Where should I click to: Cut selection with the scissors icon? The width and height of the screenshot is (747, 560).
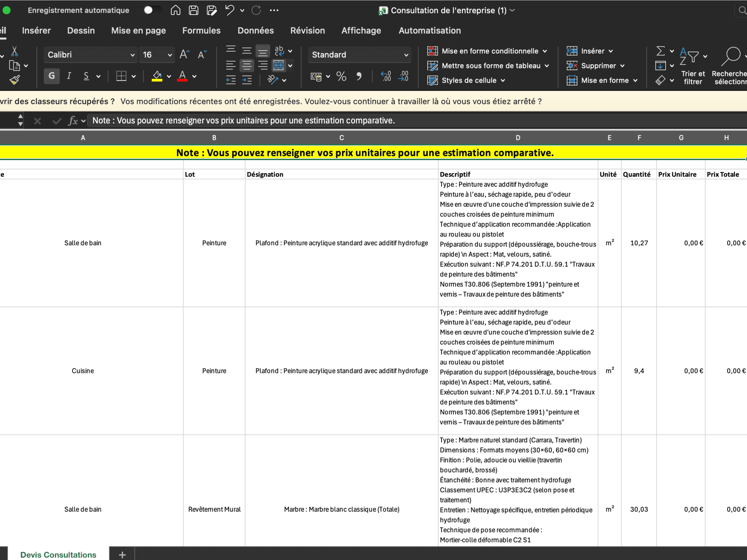(15, 51)
